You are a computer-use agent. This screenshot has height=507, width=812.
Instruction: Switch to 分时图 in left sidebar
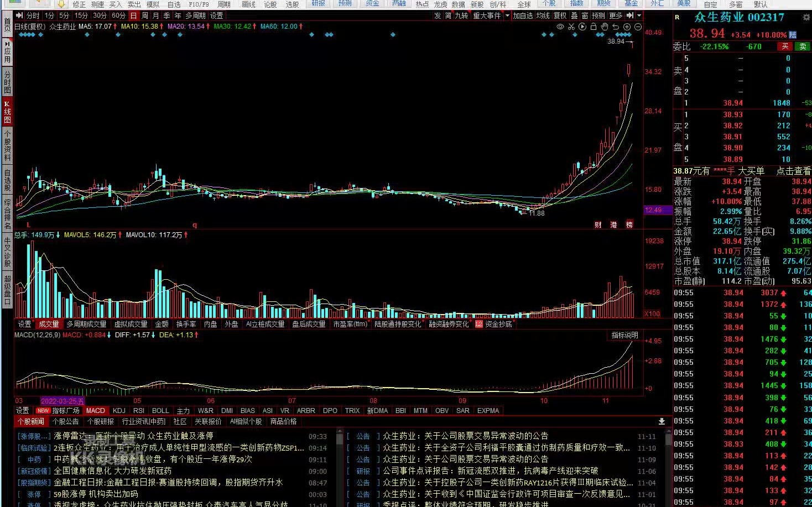click(7, 82)
